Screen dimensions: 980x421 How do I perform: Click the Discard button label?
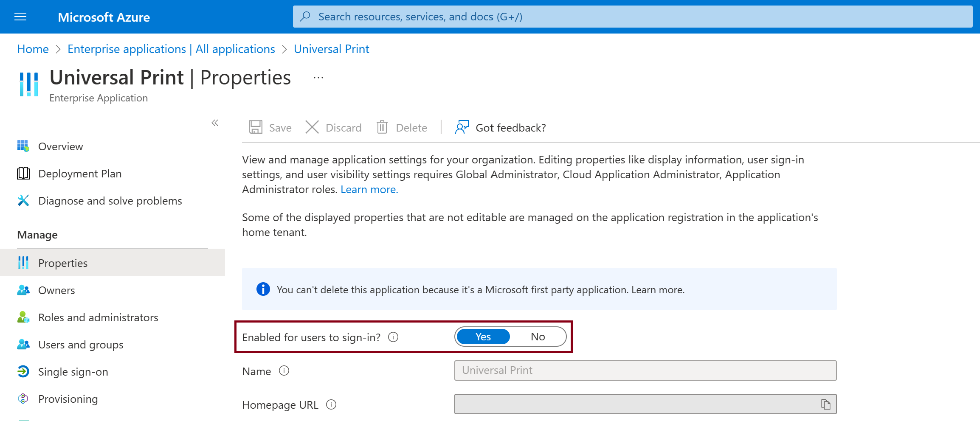pos(344,128)
